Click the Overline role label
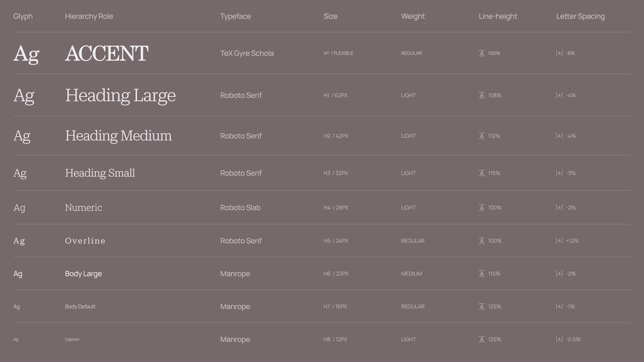Image resolution: width=644 pixels, height=362 pixels. (x=85, y=241)
